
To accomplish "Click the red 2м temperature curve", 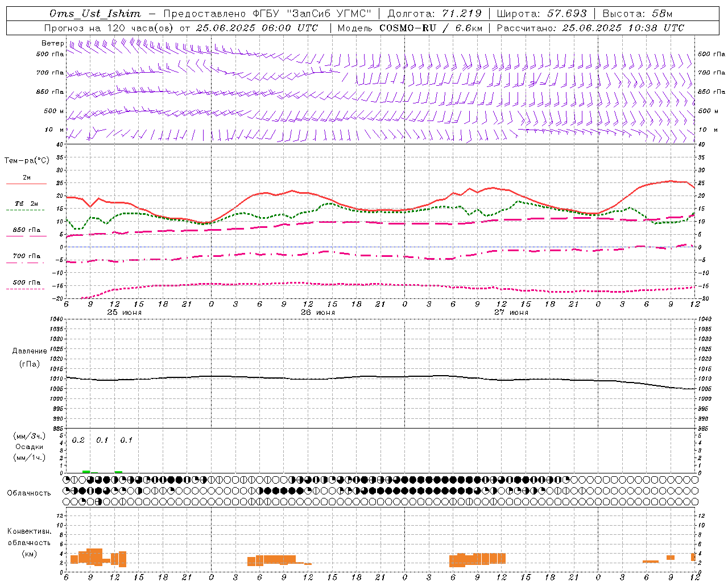I will point(381,209).
